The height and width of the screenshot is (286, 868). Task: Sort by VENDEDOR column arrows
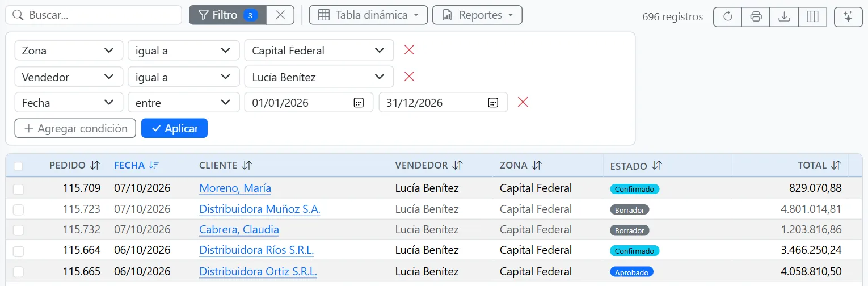pyautogui.click(x=457, y=165)
